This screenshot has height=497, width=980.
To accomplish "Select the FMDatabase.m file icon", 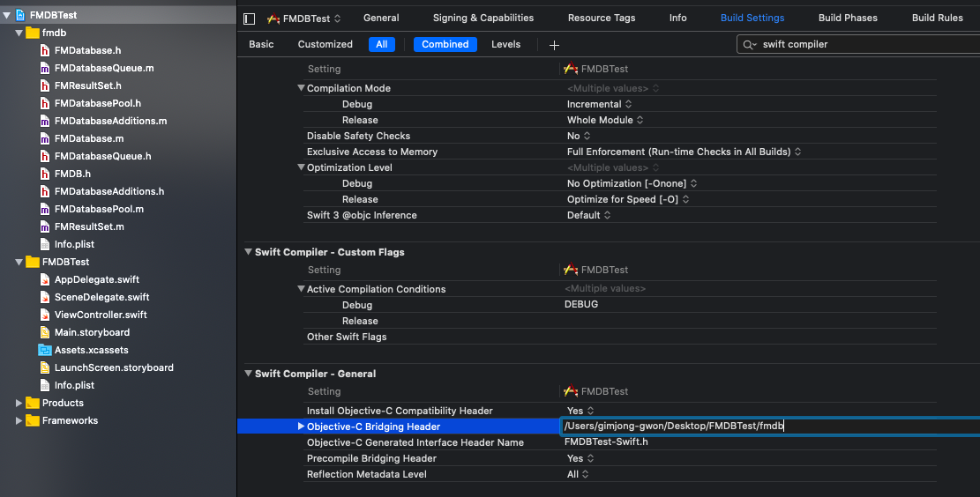I will 45,138.
